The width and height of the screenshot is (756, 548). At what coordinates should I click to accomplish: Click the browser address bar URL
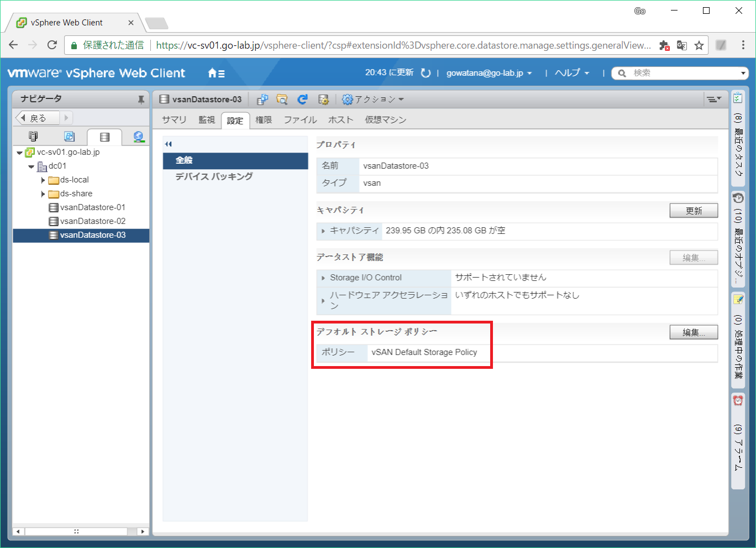(403, 45)
